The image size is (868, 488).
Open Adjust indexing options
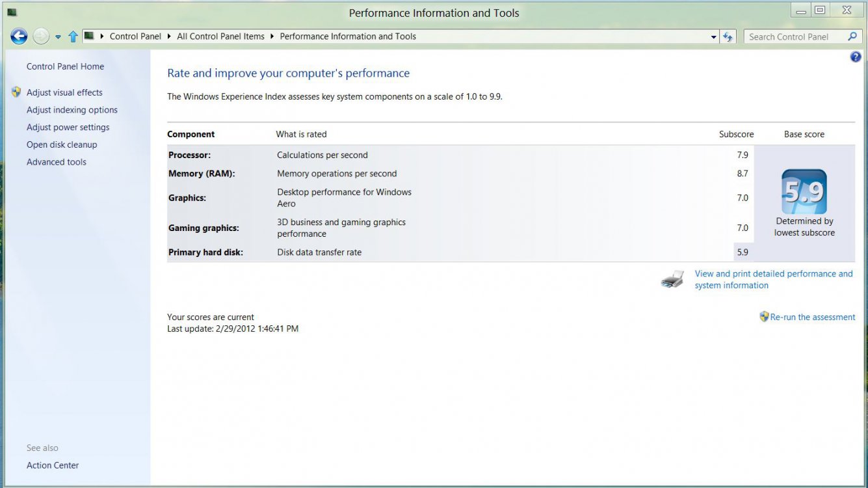coord(72,110)
